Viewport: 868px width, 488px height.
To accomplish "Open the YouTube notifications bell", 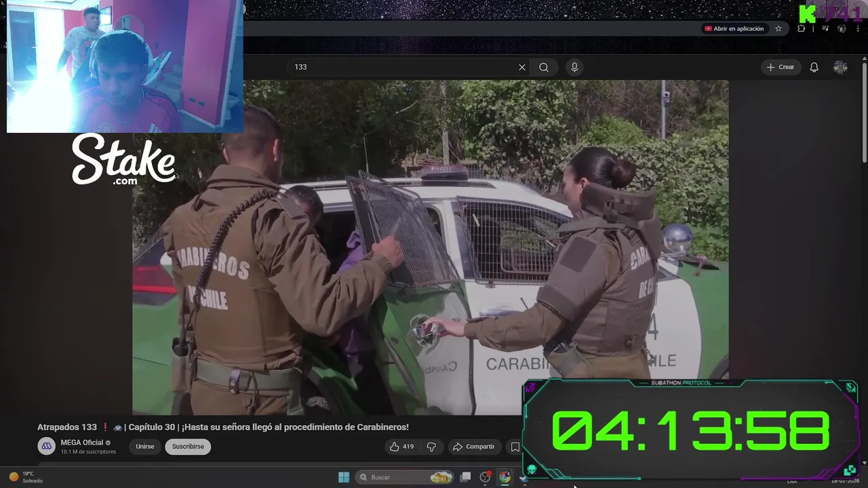I will [x=814, y=67].
